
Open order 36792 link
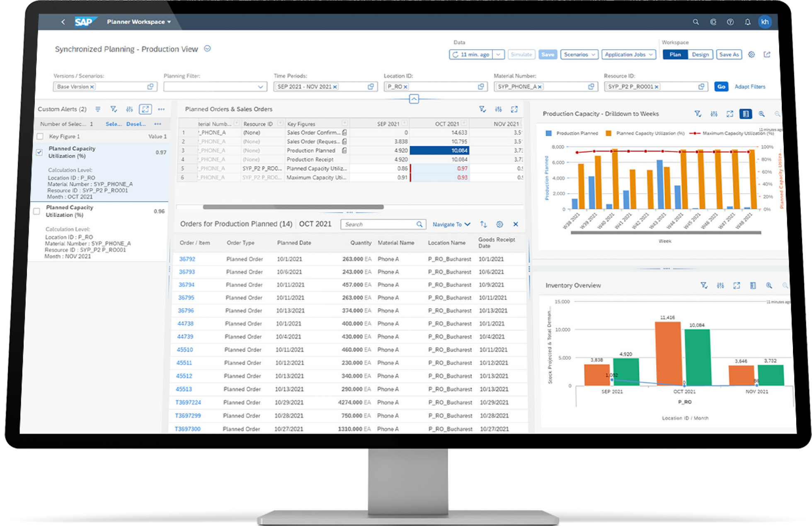tap(187, 259)
